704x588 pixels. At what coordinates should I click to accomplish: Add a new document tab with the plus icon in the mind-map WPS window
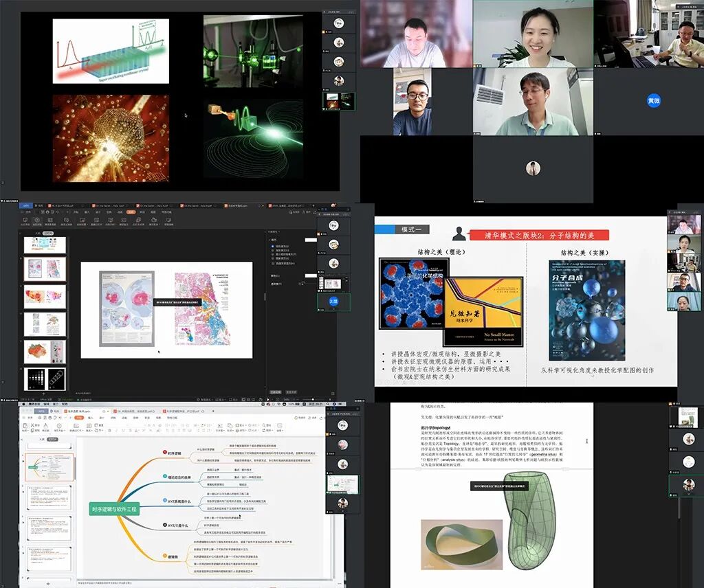[x=213, y=411]
